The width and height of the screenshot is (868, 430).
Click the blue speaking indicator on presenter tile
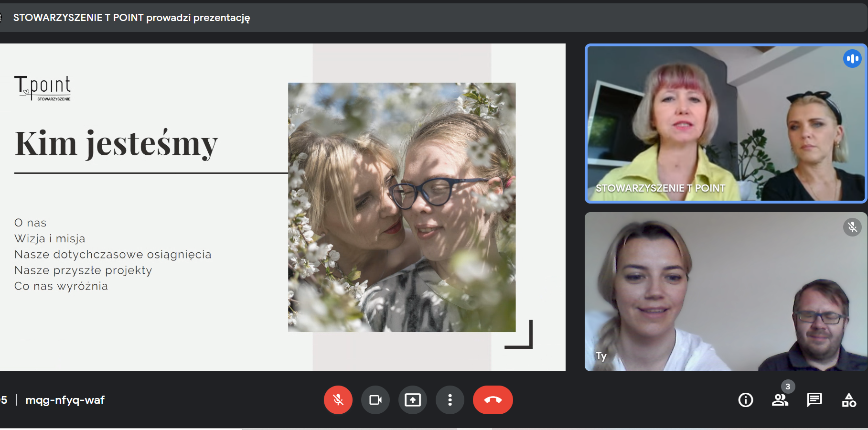852,59
